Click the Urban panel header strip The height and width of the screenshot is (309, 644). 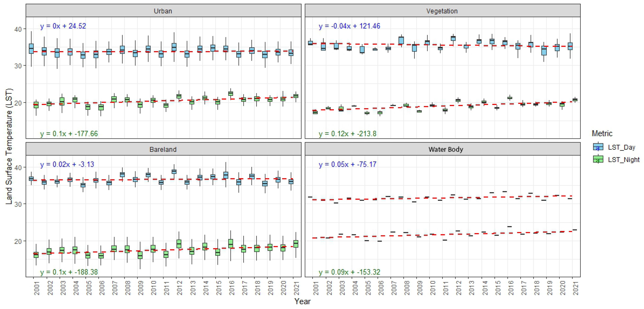click(x=163, y=11)
